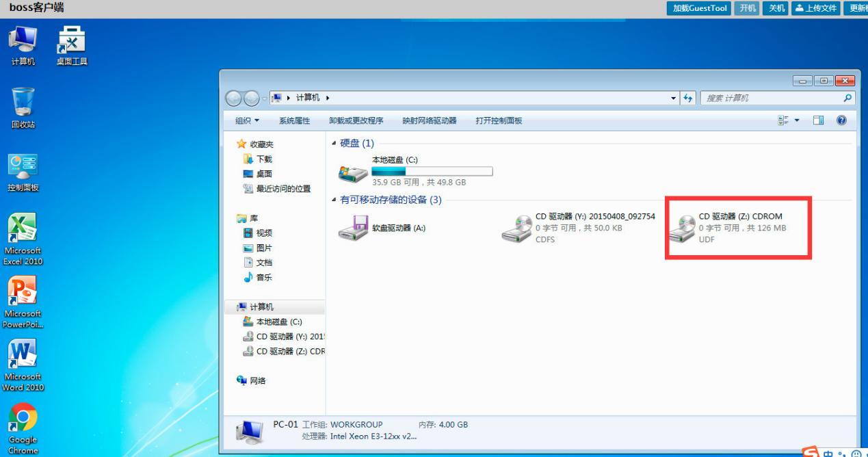Click the help question mark icon
Image resolution: width=868 pixels, height=457 pixels.
841,120
